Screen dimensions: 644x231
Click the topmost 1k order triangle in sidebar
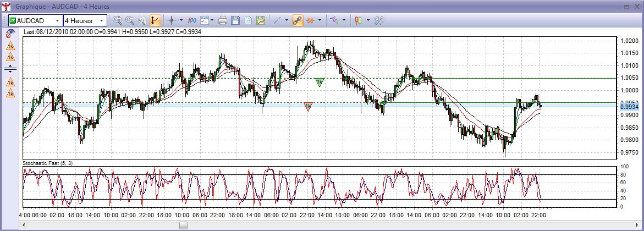tap(10, 46)
